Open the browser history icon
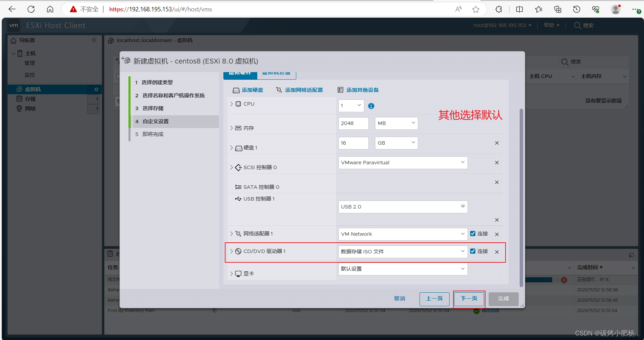644x340 pixels. tap(577, 9)
